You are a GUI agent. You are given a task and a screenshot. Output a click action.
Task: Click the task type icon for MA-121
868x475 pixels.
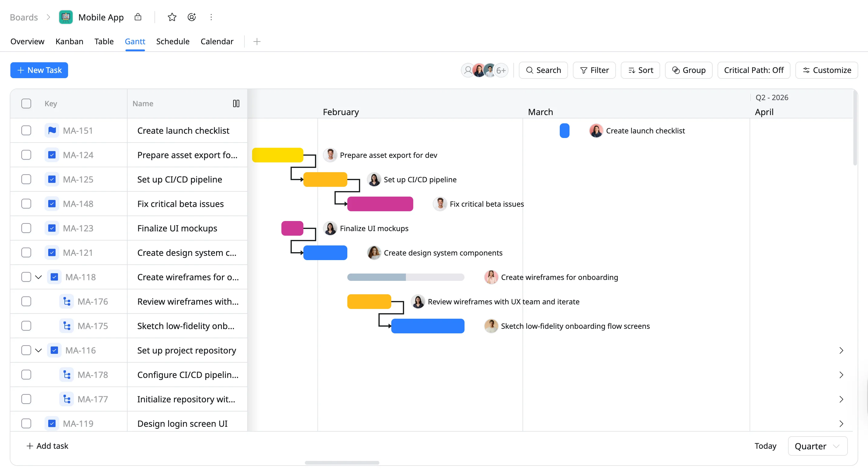[x=52, y=252]
